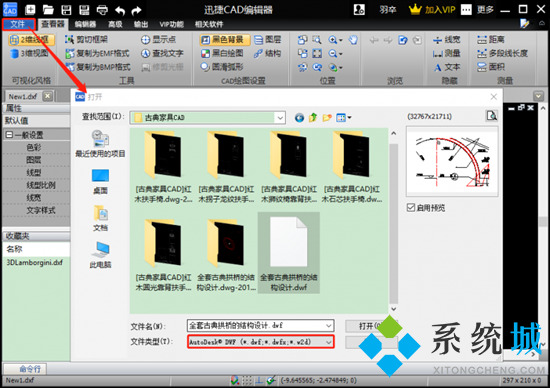Click the 文件名 input field
Image resolution: width=550 pixels, height=388 pixels.
260,326
